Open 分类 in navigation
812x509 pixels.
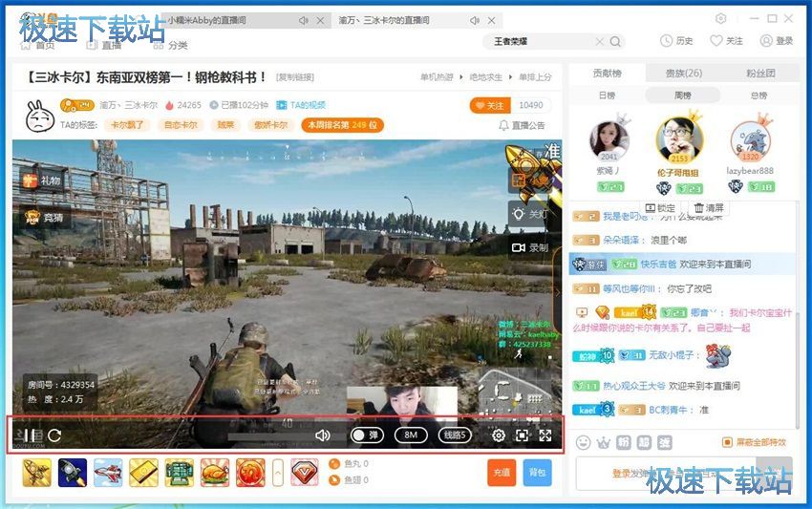[x=171, y=46]
